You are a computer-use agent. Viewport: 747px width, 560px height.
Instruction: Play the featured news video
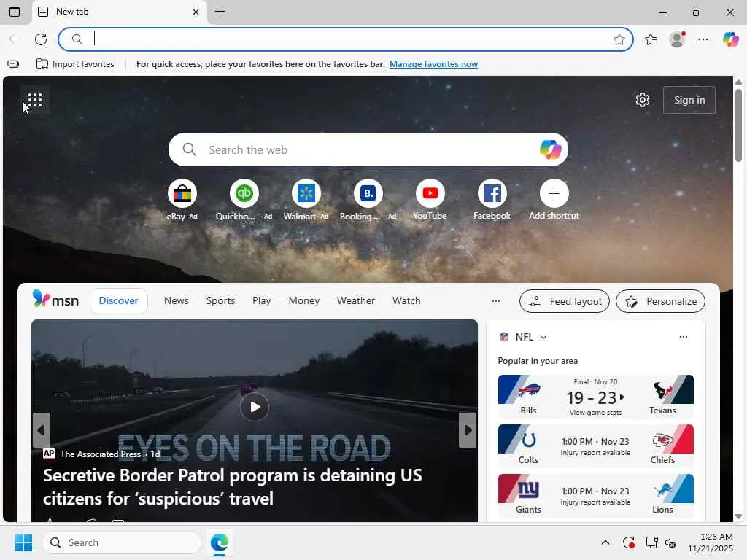coord(255,407)
